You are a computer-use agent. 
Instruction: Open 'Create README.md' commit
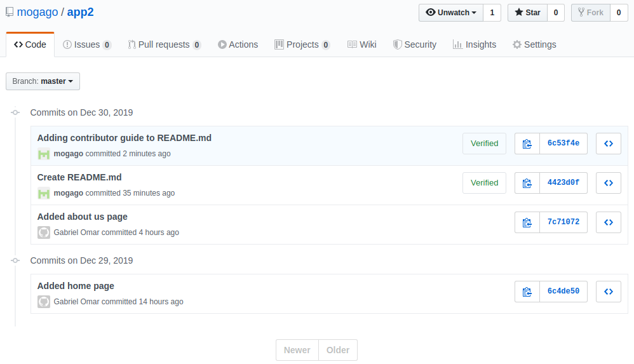(79, 177)
